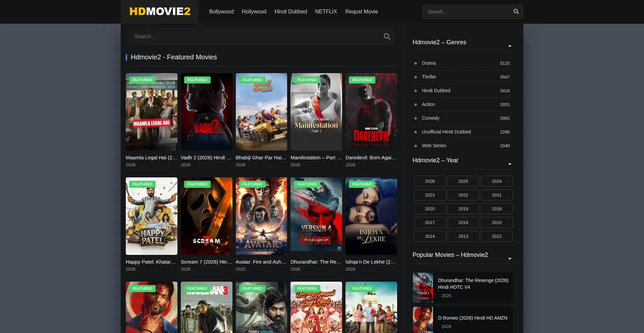
Task: Open the Hollywood menu
Action: pos(254,11)
